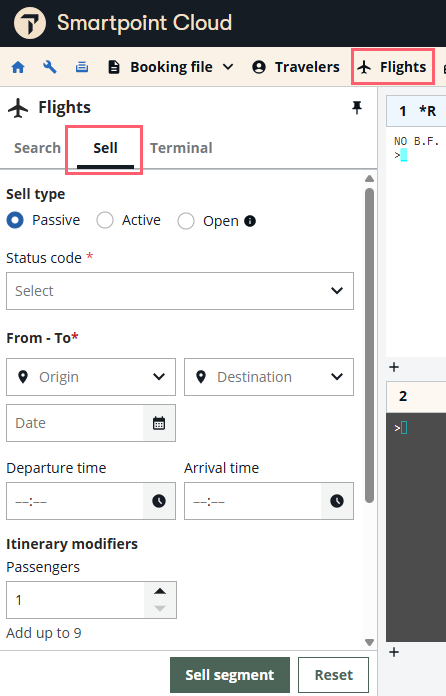
Task: Switch to the Terminal tab
Action: [x=181, y=148]
